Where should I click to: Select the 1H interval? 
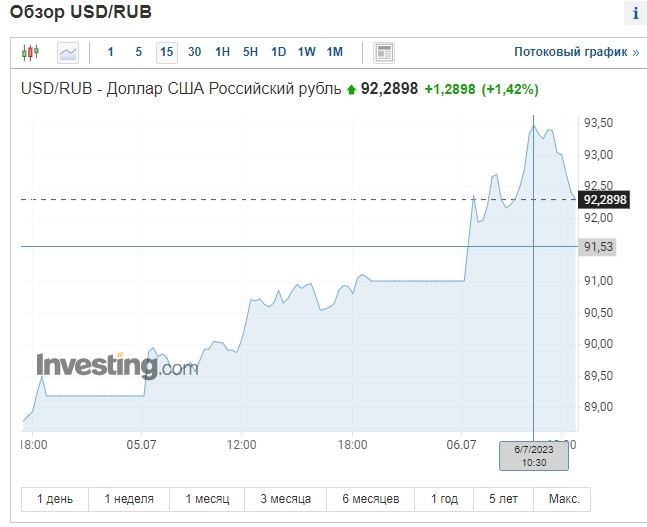[222, 52]
